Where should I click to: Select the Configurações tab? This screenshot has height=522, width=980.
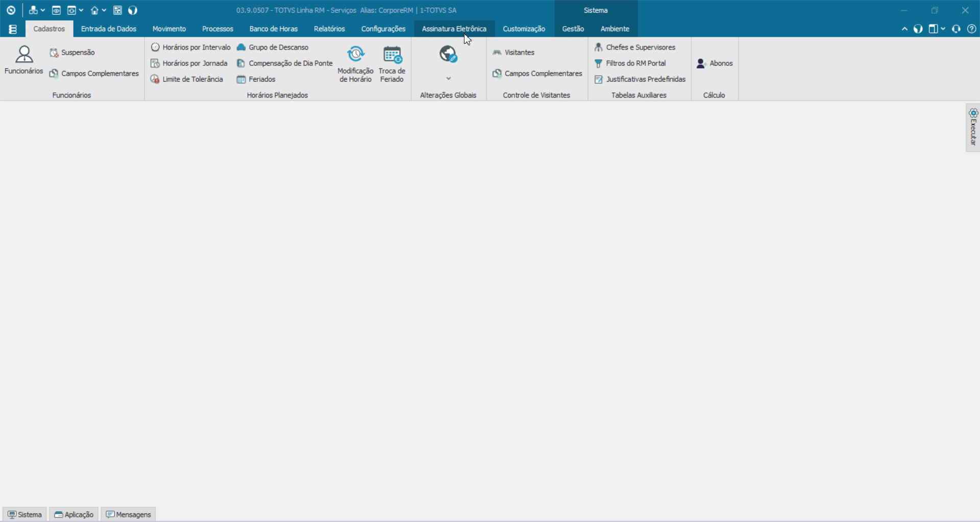tap(383, 29)
